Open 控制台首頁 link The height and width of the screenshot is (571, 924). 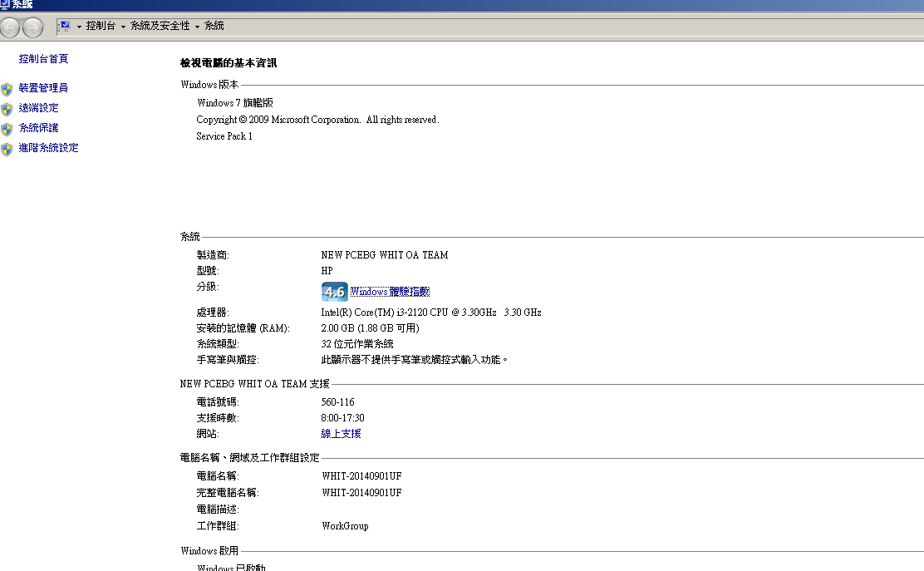point(43,59)
